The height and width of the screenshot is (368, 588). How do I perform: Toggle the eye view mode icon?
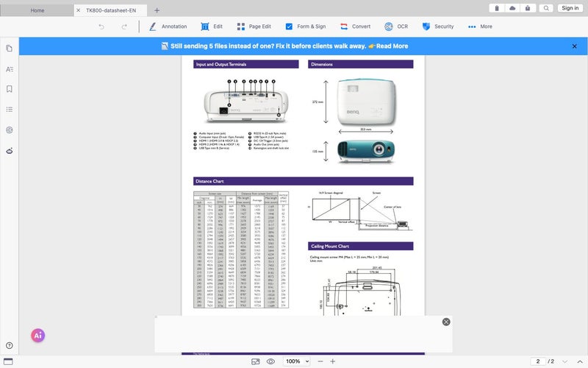[x=271, y=361]
